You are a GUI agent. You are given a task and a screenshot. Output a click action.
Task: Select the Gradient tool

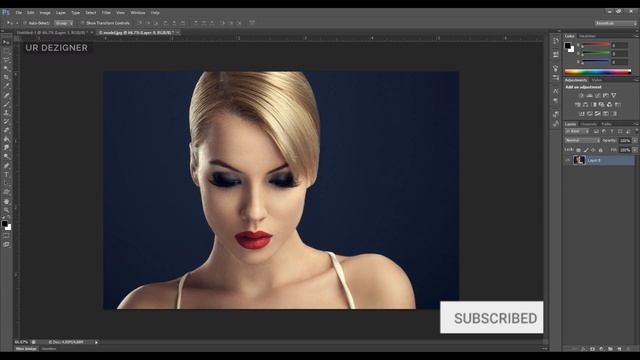tap(6, 139)
